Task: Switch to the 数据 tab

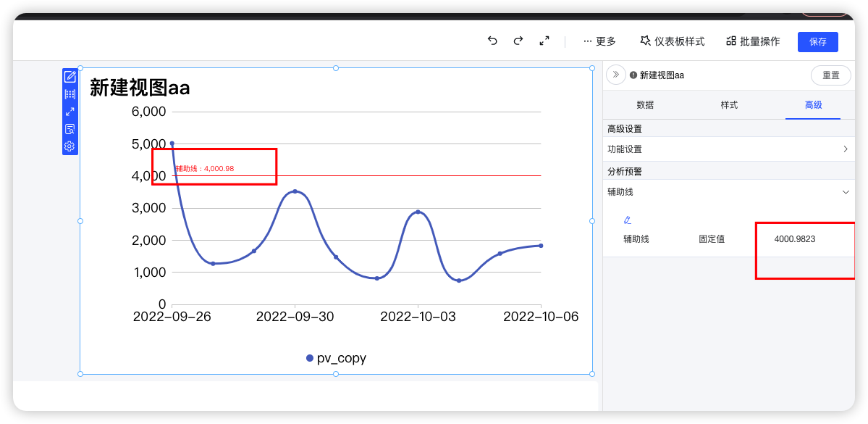Action: pyautogui.click(x=645, y=105)
